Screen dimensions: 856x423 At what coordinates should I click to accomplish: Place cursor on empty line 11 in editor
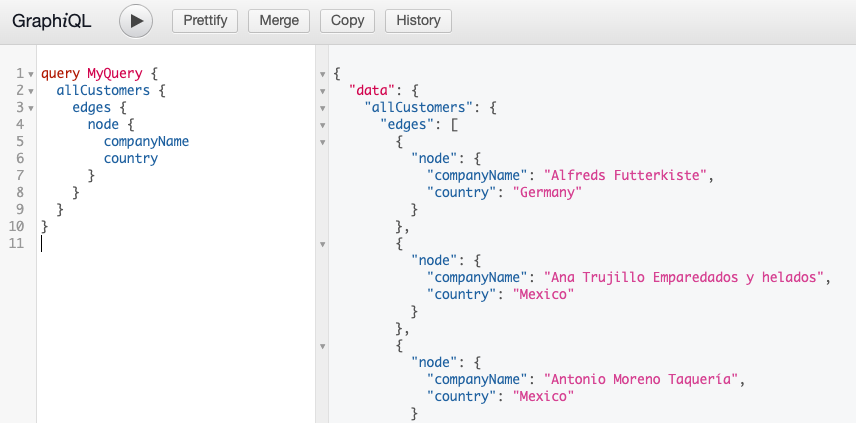pyautogui.click(x=175, y=243)
